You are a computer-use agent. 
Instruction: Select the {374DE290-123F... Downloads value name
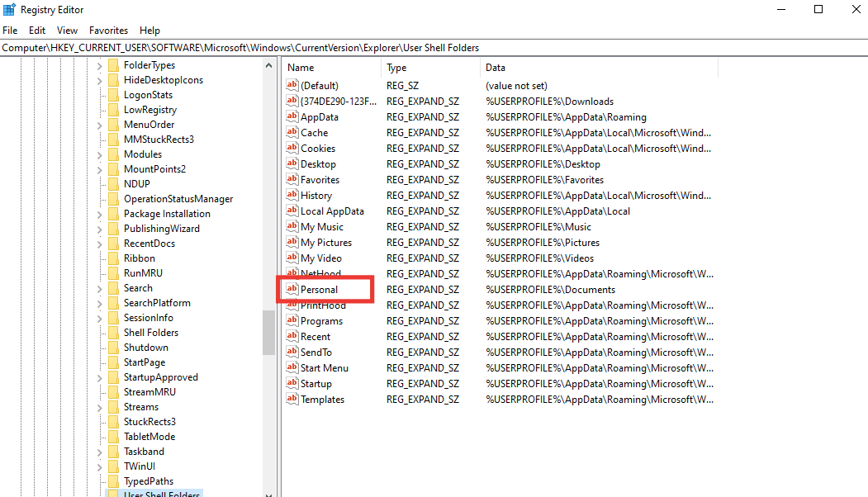339,102
